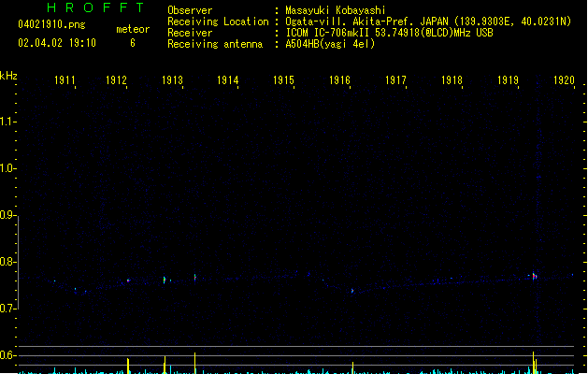
Task: Click the date stamp 02.04.02 19:10
Action: tap(57, 43)
